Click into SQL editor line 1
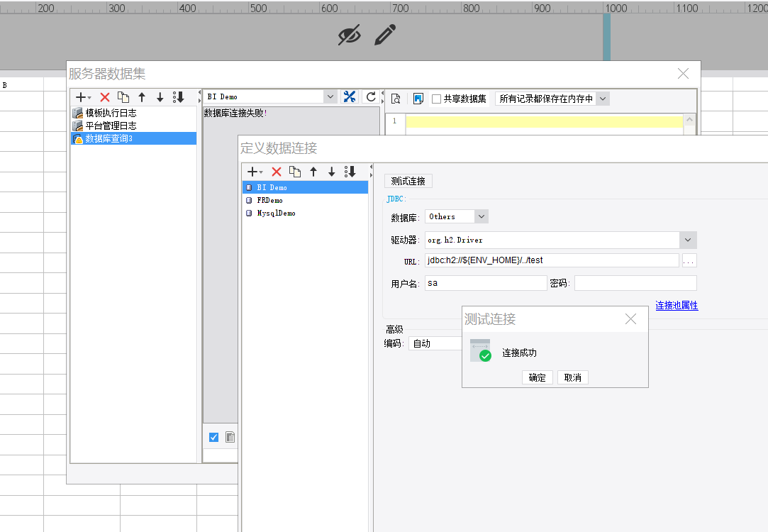 click(544, 121)
